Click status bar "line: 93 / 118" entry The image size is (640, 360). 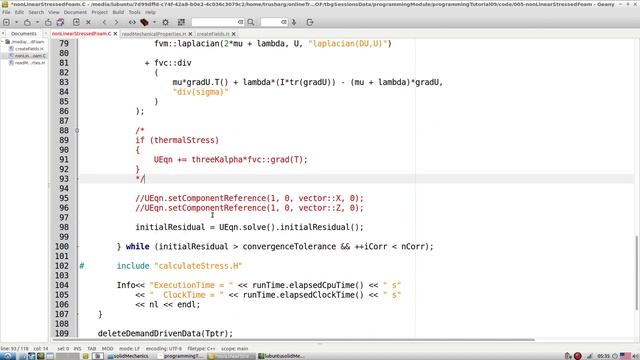point(14,349)
